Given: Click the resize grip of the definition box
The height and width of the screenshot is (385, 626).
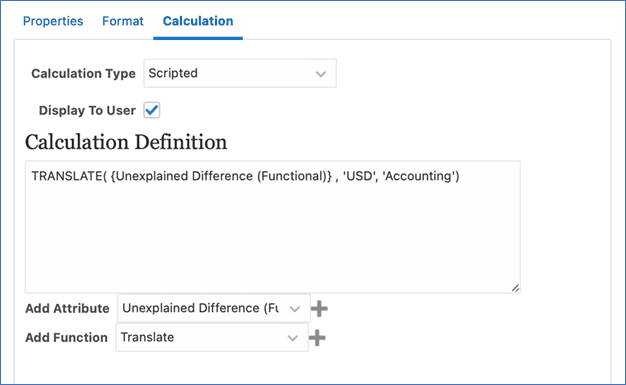Looking at the screenshot, I should (x=515, y=288).
